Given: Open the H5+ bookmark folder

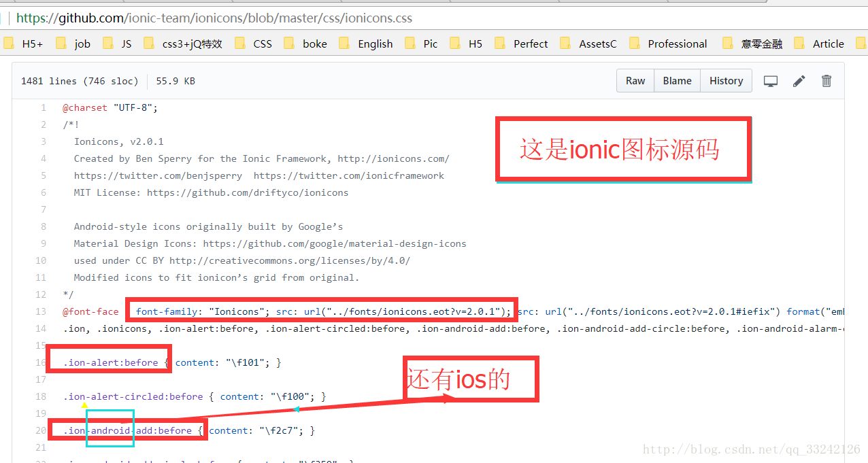Looking at the screenshot, I should point(23,44).
